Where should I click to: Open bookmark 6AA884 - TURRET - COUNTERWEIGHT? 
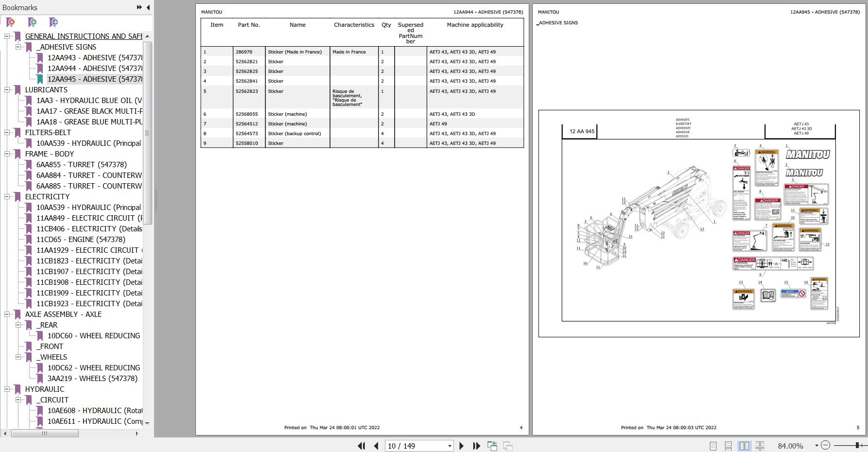tap(89, 175)
